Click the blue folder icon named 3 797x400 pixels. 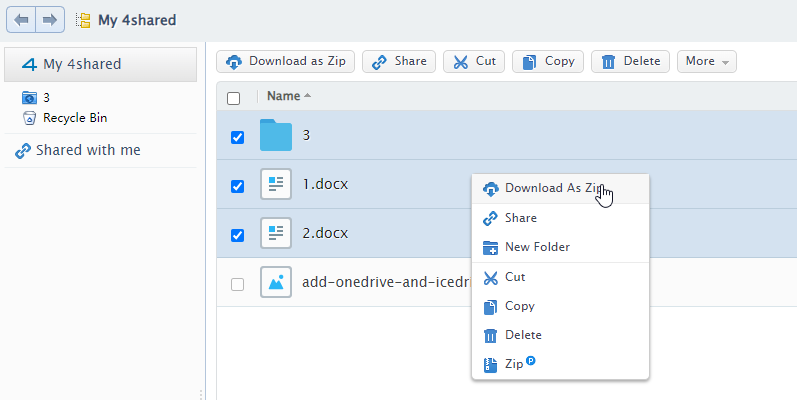275,136
